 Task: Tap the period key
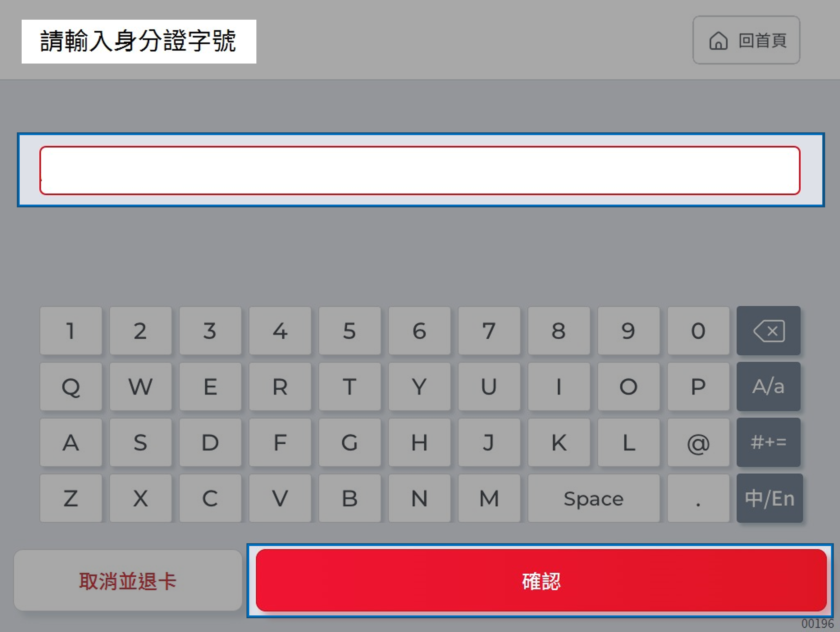click(x=698, y=498)
